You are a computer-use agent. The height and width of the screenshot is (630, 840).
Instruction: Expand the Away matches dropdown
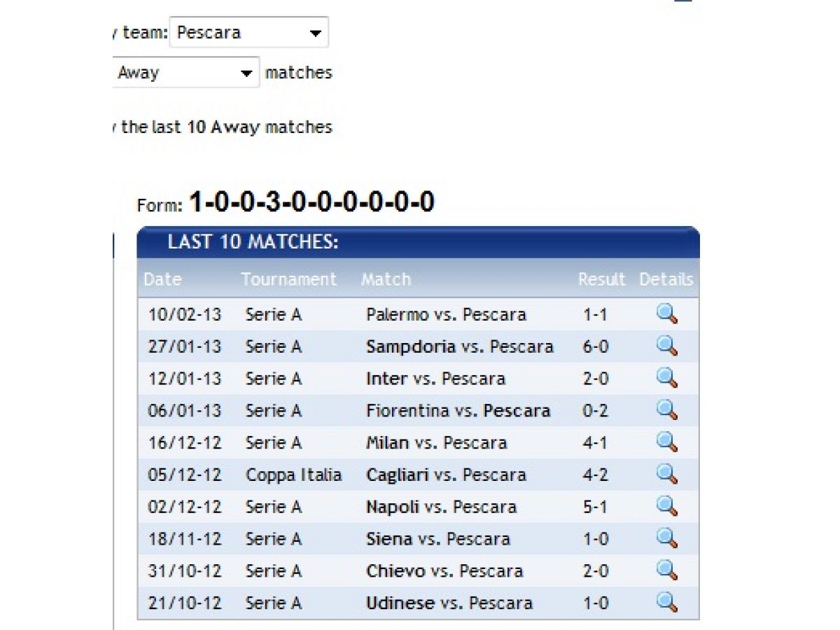point(185,73)
